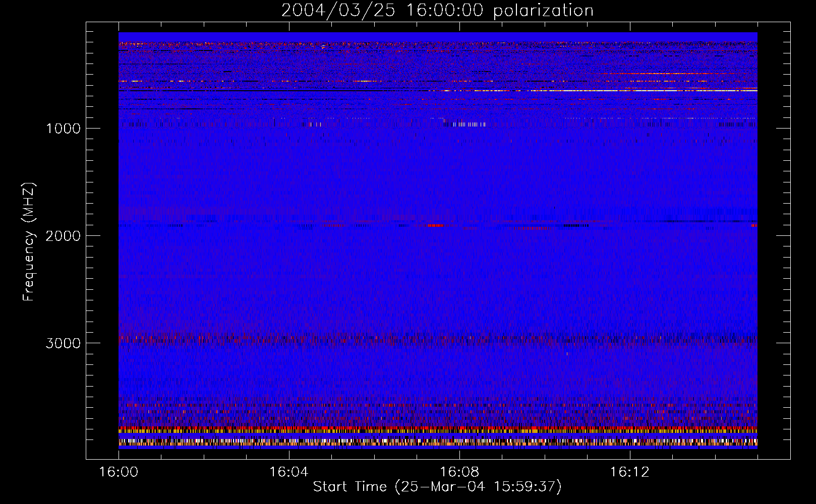The image size is (816, 504).
Task: Click the "1000" frequency tick label
Action: 63,129
